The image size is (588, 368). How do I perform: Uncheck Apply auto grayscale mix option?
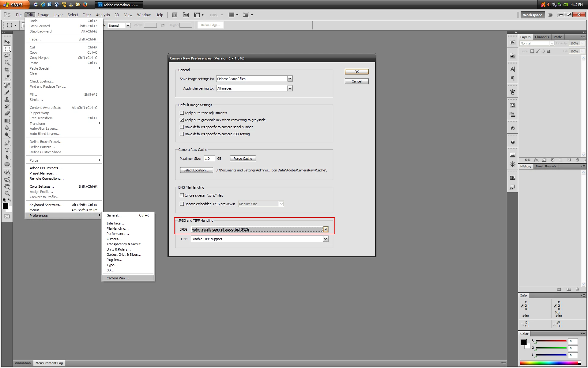click(182, 120)
